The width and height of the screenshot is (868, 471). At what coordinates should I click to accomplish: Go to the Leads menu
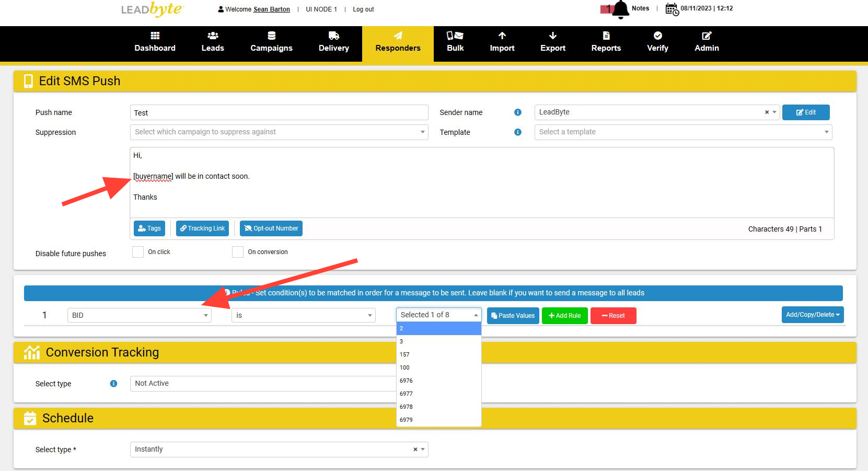(213, 44)
